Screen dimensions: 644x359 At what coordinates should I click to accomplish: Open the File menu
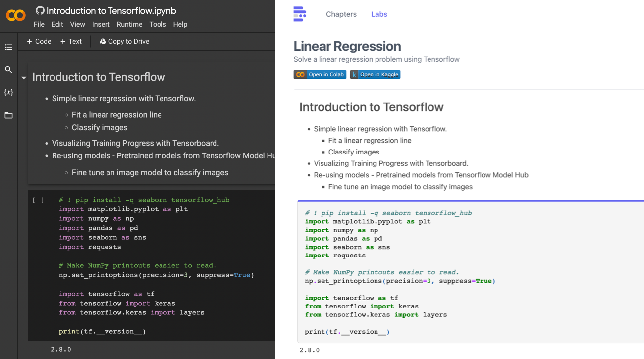pos(39,24)
